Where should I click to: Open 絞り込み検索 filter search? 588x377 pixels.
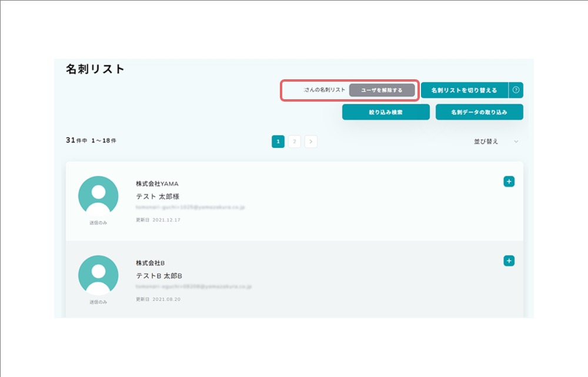click(x=386, y=112)
